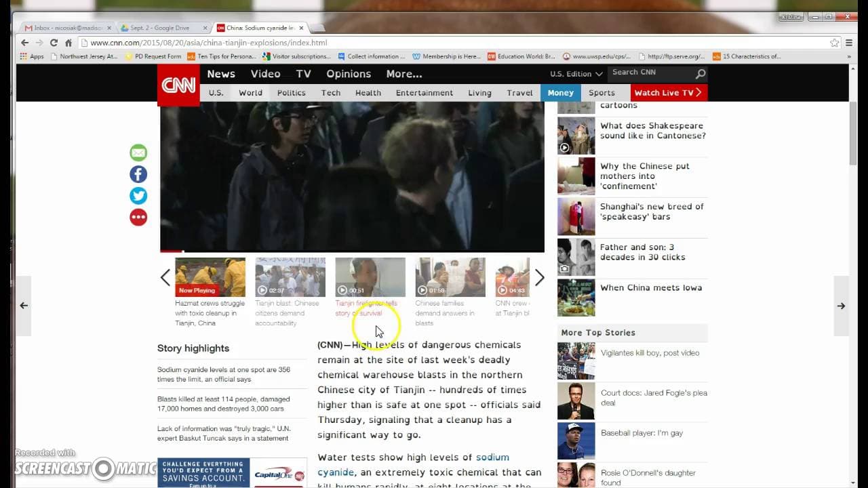The width and height of the screenshot is (868, 488).
Task: Open the U.S. Edition dropdown
Action: 576,74
